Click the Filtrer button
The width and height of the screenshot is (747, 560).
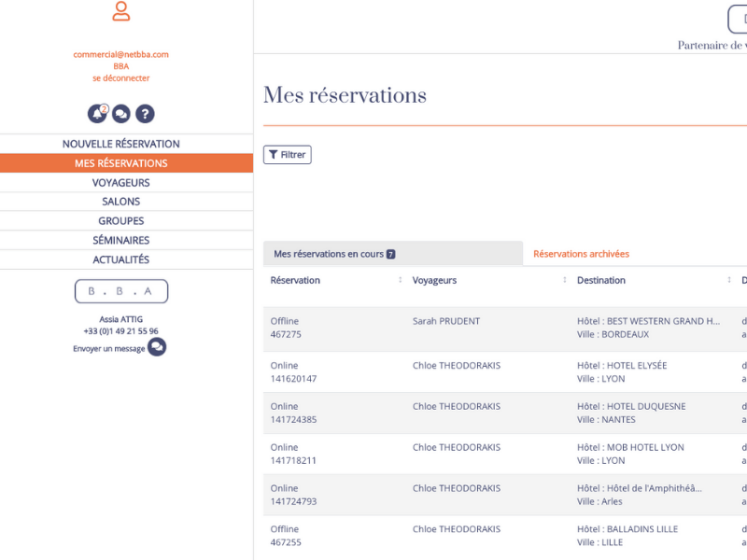coord(288,155)
